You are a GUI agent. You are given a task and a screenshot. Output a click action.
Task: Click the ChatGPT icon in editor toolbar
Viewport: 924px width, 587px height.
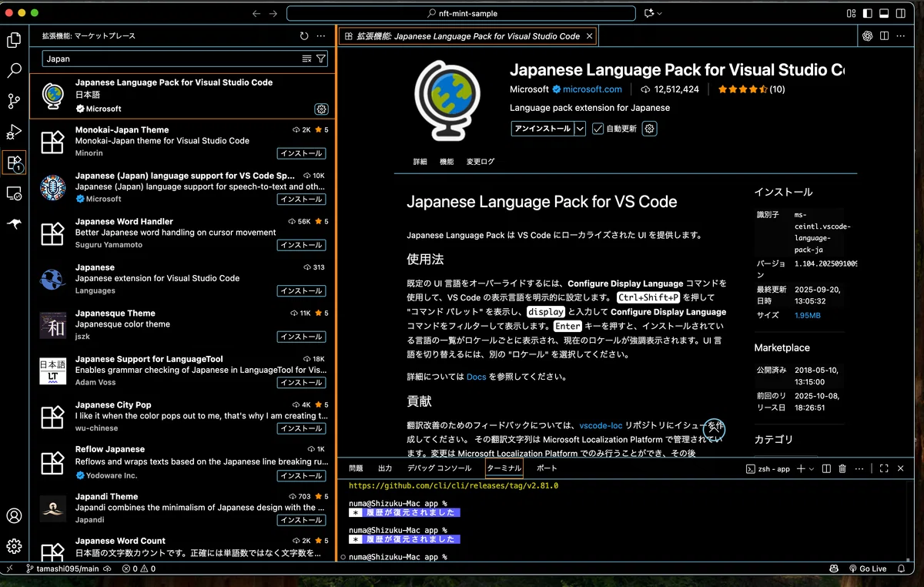click(x=867, y=36)
